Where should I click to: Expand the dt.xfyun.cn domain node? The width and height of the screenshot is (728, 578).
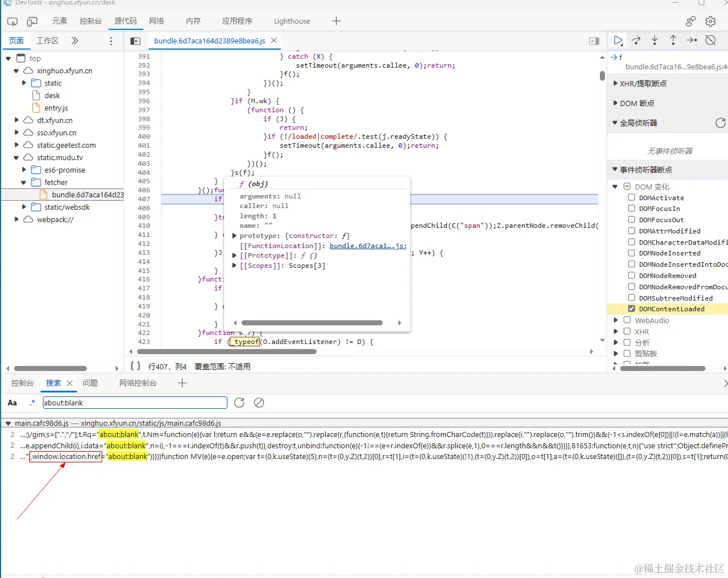[16, 120]
